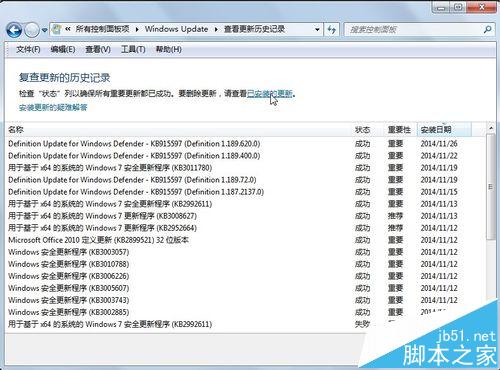Open the 查看(V) menu
Image resolution: width=500 pixels, height=370 pixels.
(x=98, y=49)
